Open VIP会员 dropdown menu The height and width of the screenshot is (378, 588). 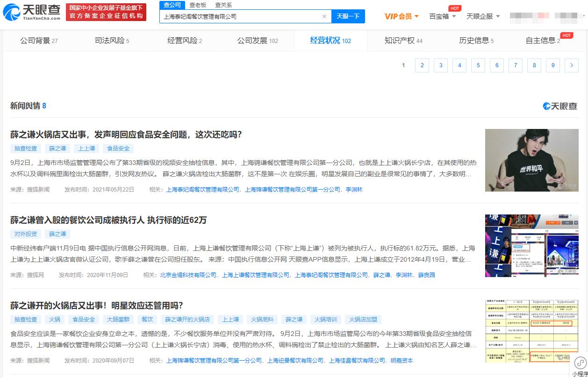tap(402, 16)
